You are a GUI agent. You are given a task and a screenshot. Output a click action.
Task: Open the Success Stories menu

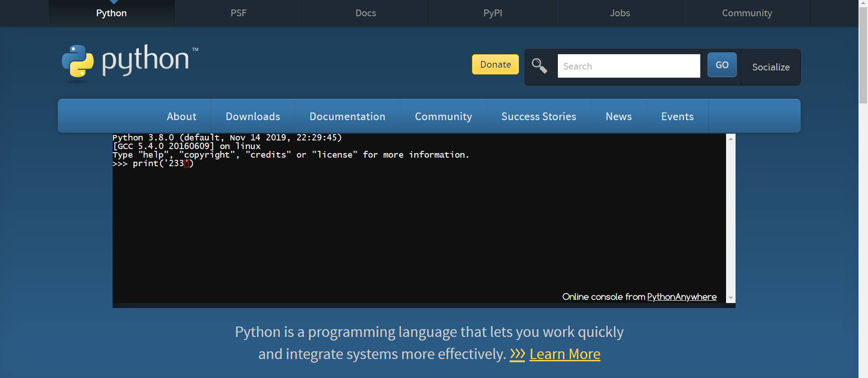pyautogui.click(x=539, y=117)
